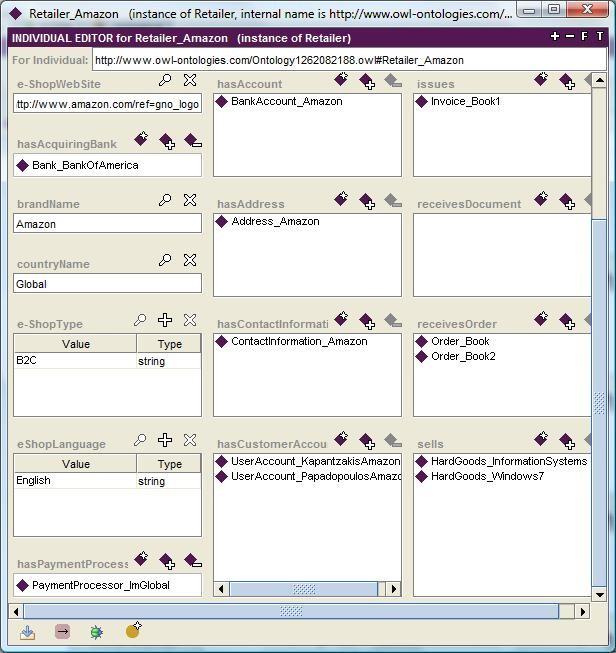Delete the e-ShopWebSite value with X icon
This screenshot has width=616, height=653.
coord(190,80)
